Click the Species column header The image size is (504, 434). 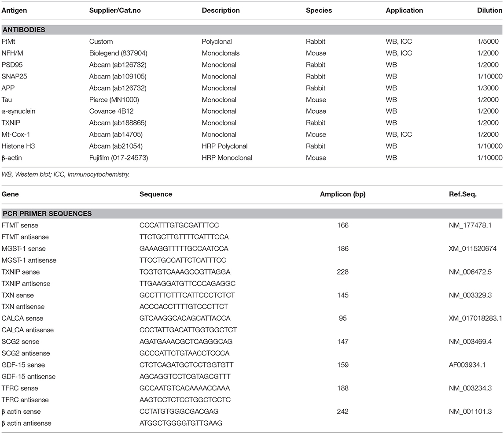[x=319, y=10]
